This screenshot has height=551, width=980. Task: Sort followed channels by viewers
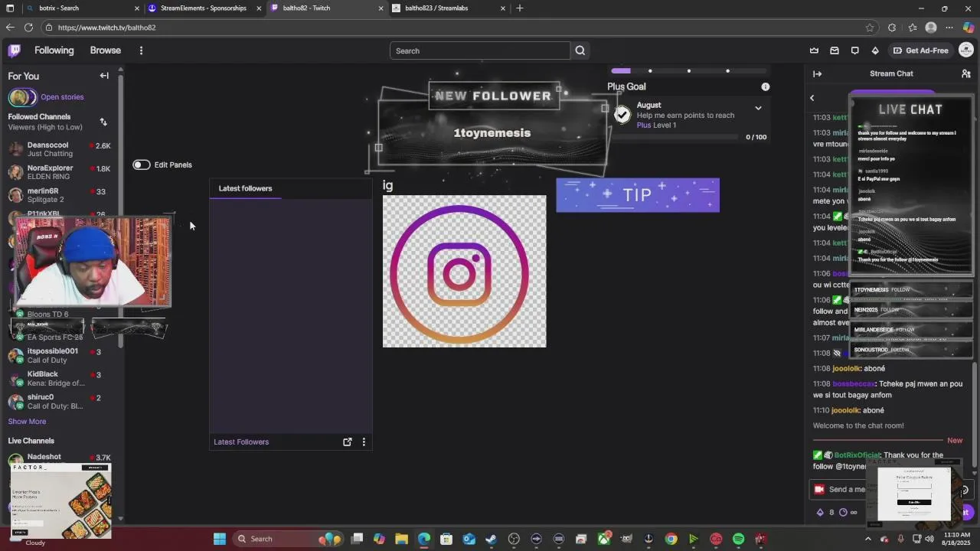(103, 122)
